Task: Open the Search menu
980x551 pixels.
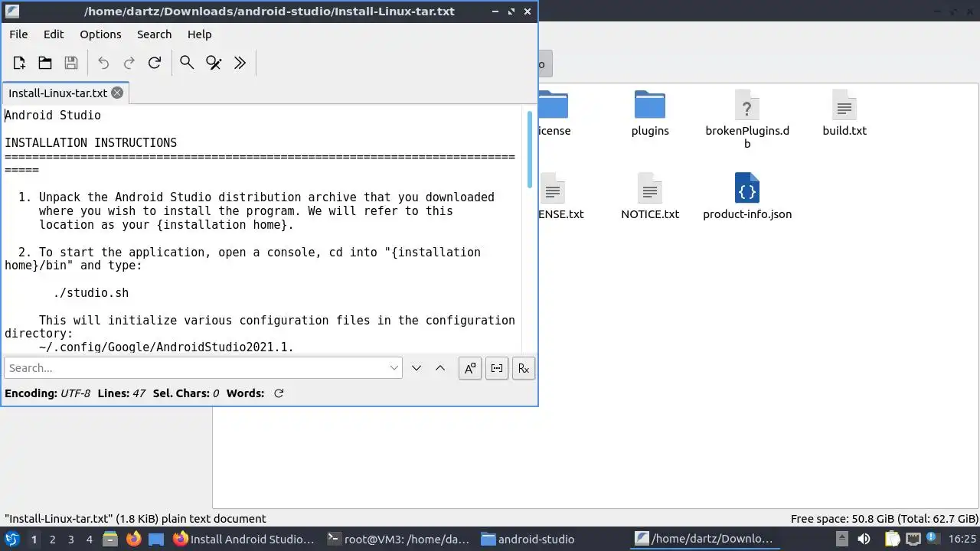Action: 154,34
